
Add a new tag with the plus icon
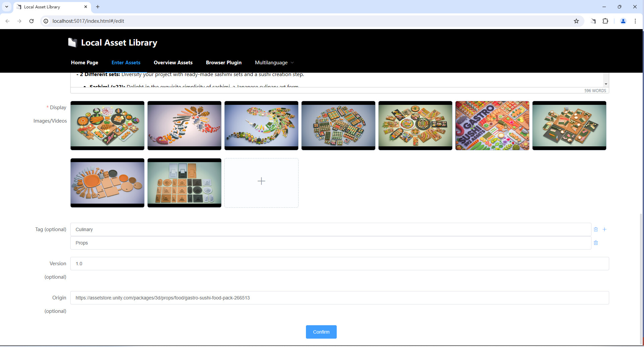pyautogui.click(x=605, y=229)
